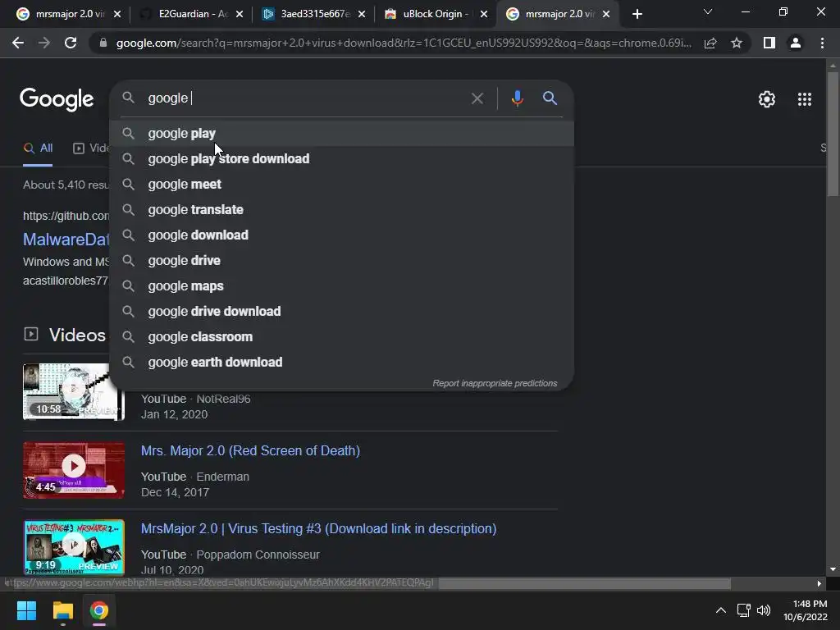Click the address bar URL
The height and width of the screenshot is (630, 840).
tap(403, 43)
